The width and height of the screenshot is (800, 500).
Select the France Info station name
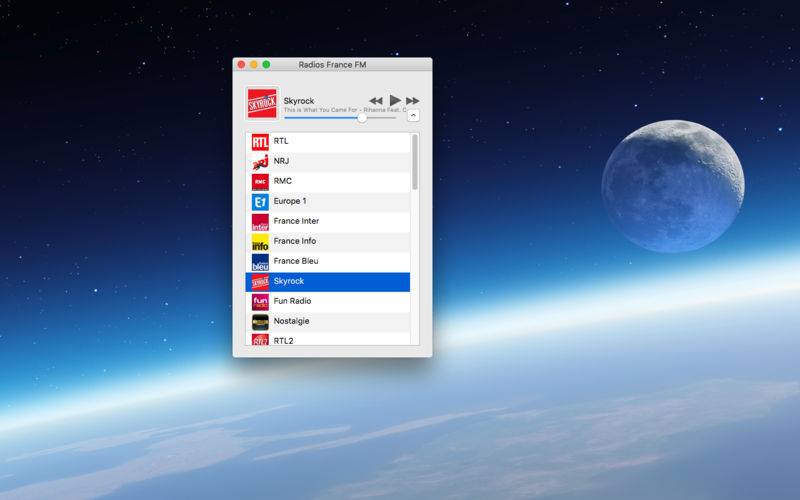(294, 241)
